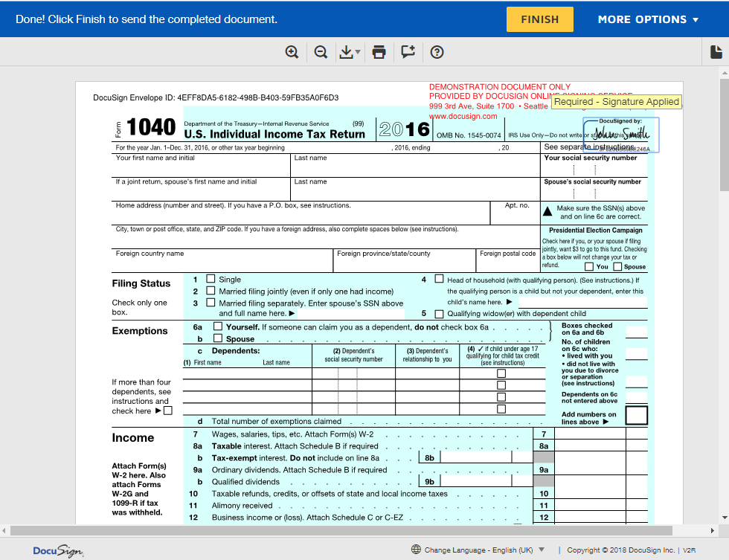Screen dimensions: 729x560
Task: Check first dependent child tax credit box
Action: 501,373
